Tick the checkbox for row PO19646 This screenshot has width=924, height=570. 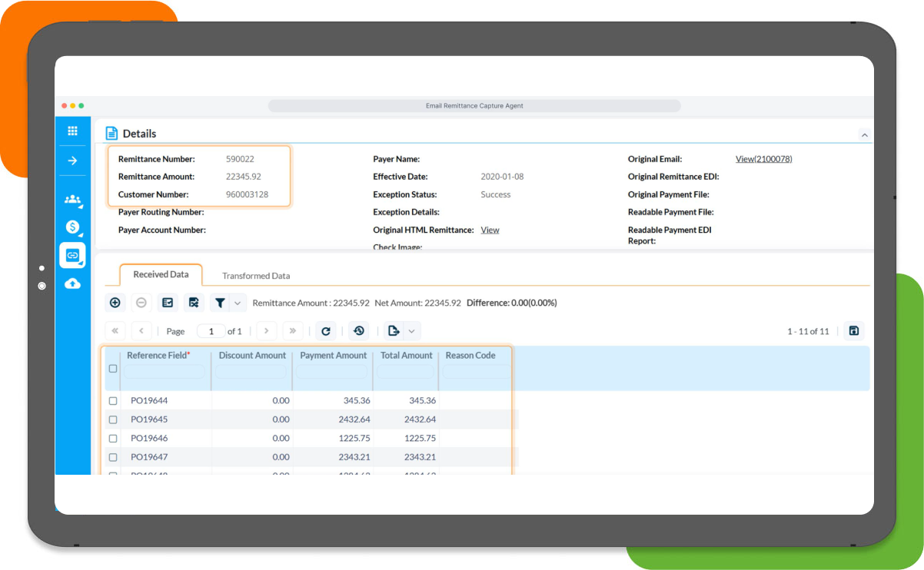pyautogui.click(x=113, y=439)
